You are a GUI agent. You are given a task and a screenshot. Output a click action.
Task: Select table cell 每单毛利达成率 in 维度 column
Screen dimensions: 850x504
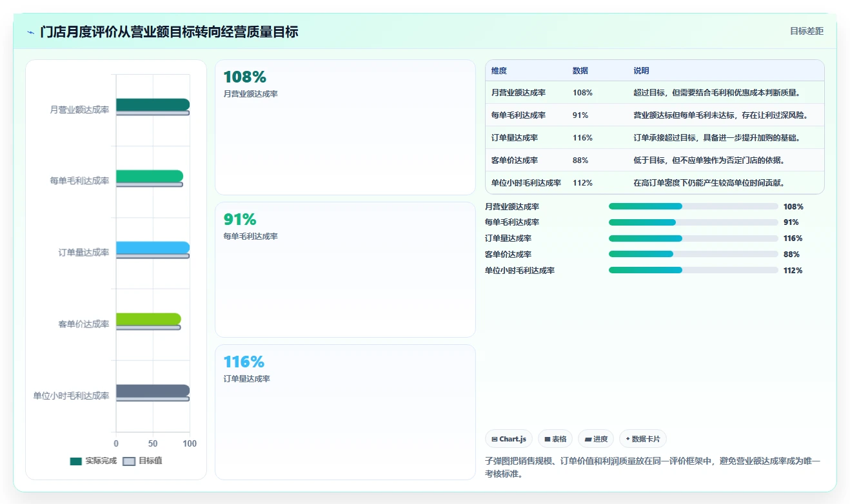tap(519, 115)
